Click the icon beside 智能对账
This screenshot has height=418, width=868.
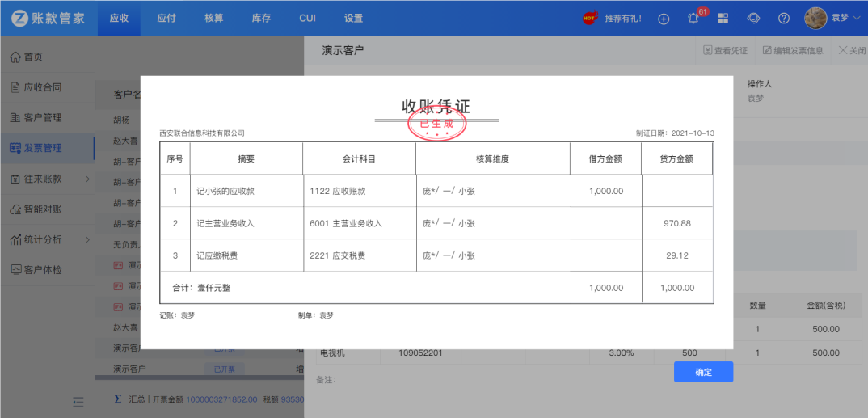point(15,209)
